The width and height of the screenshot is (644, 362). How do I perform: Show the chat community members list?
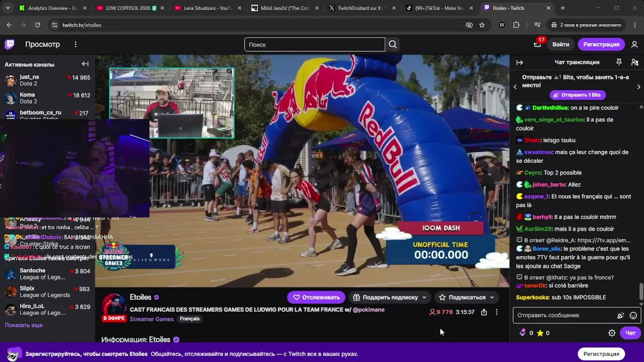[634, 62]
